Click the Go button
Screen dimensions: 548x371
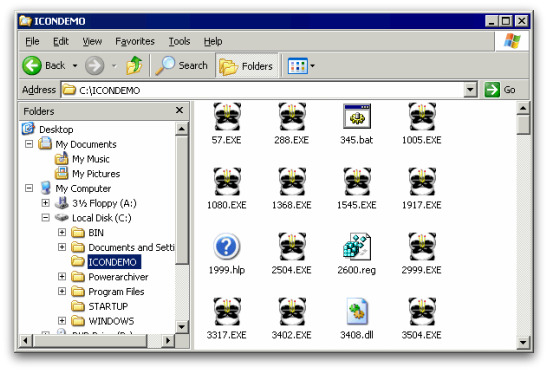point(500,90)
